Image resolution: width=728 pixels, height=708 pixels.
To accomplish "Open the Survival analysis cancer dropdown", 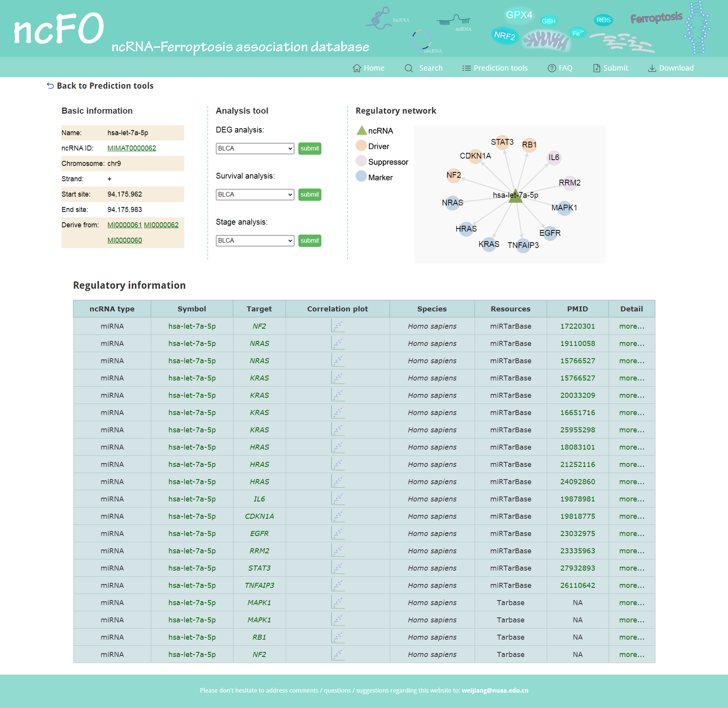I will 255,195.
